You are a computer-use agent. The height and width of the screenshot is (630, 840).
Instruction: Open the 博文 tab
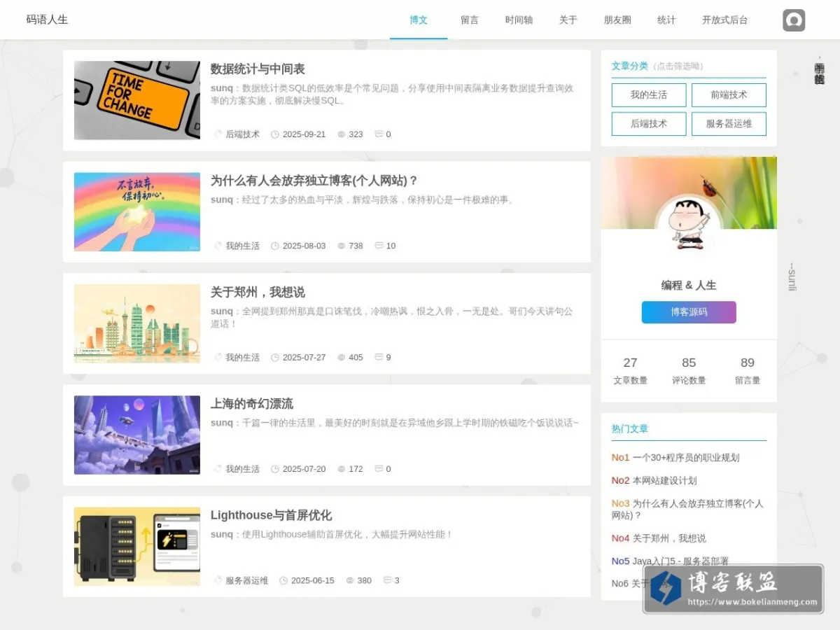419,20
